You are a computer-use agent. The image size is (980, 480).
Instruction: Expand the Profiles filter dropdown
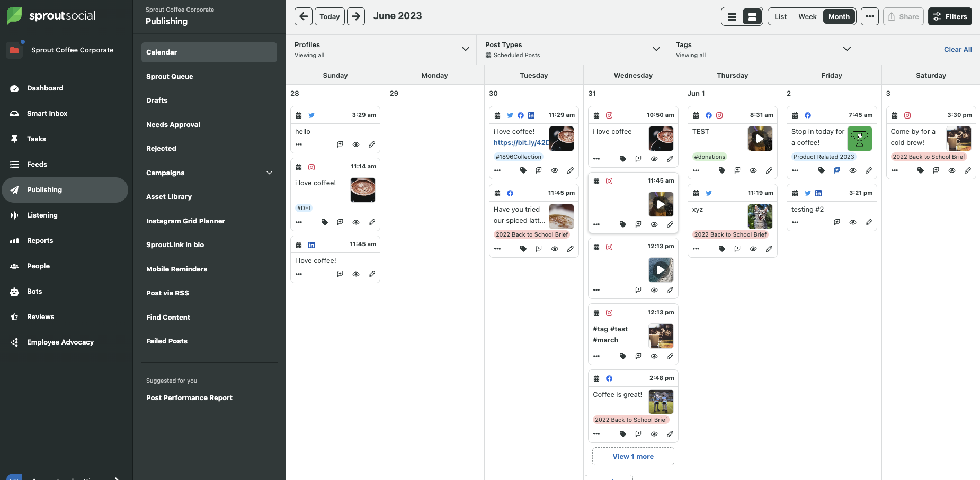(x=465, y=49)
